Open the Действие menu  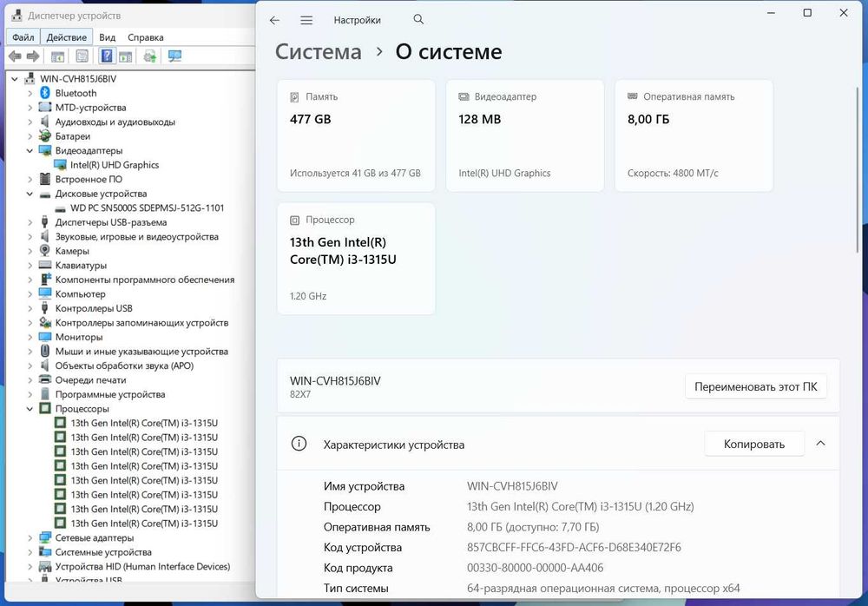67,37
